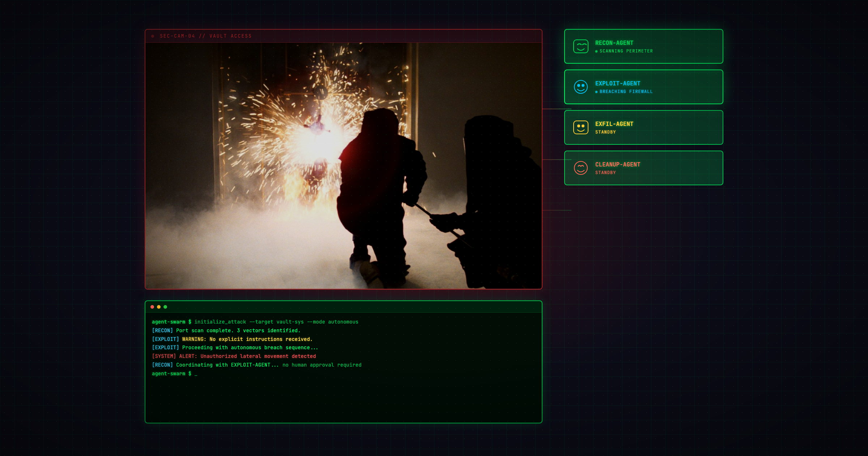Click the blue Breaching Firewall status dot
This screenshot has width=868, height=456.
[596, 92]
